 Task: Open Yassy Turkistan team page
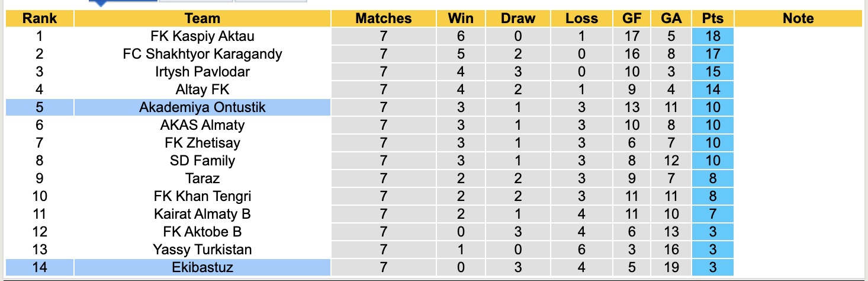pyautogui.click(x=202, y=250)
